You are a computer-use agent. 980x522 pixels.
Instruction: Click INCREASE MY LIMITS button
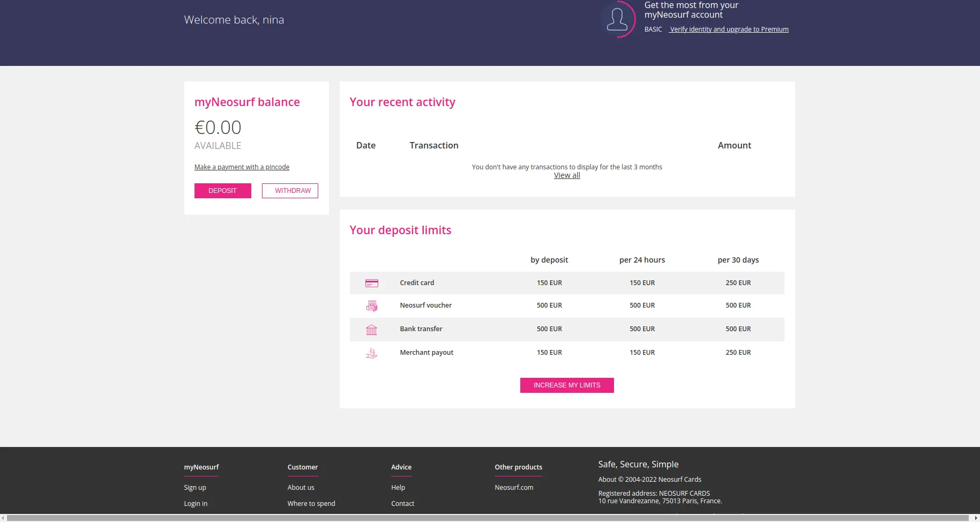[567, 385]
